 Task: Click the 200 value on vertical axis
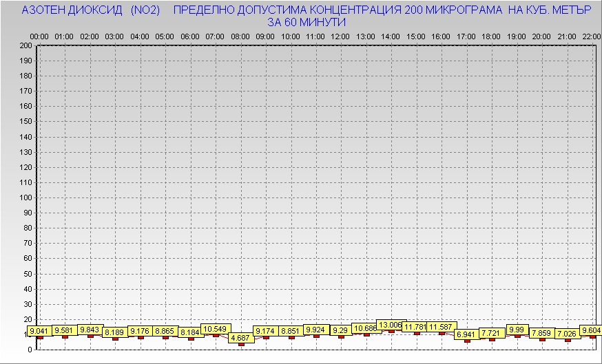(x=26, y=46)
